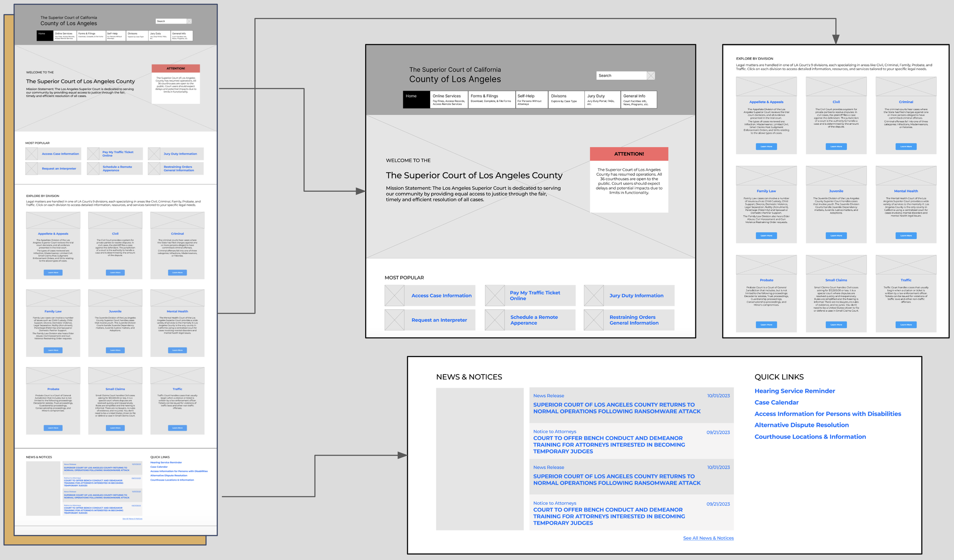
Task: Open Case Calendar in the enlarged Quick Links
Action: click(776, 402)
